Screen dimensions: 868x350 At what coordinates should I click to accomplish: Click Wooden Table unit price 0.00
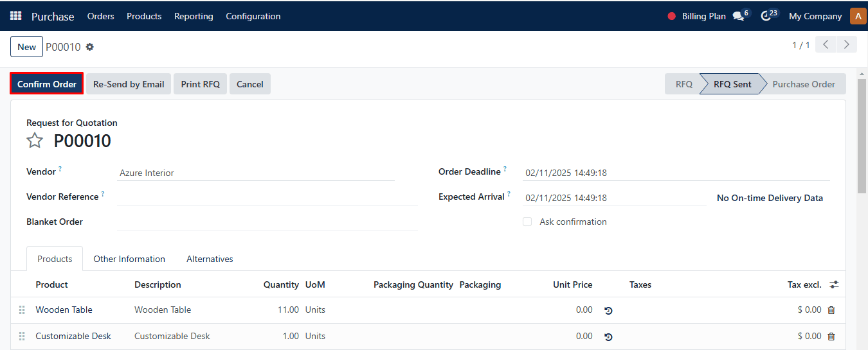click(584, 310)
